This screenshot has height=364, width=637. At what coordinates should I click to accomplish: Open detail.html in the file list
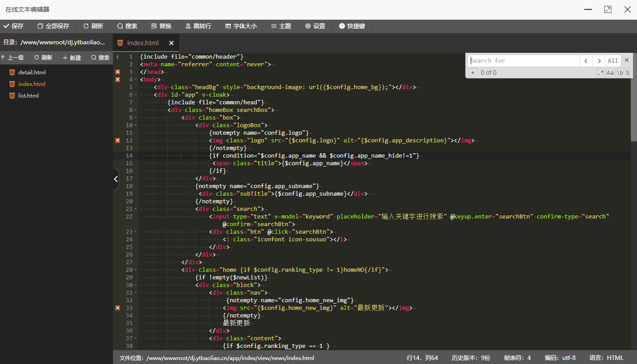32,72
